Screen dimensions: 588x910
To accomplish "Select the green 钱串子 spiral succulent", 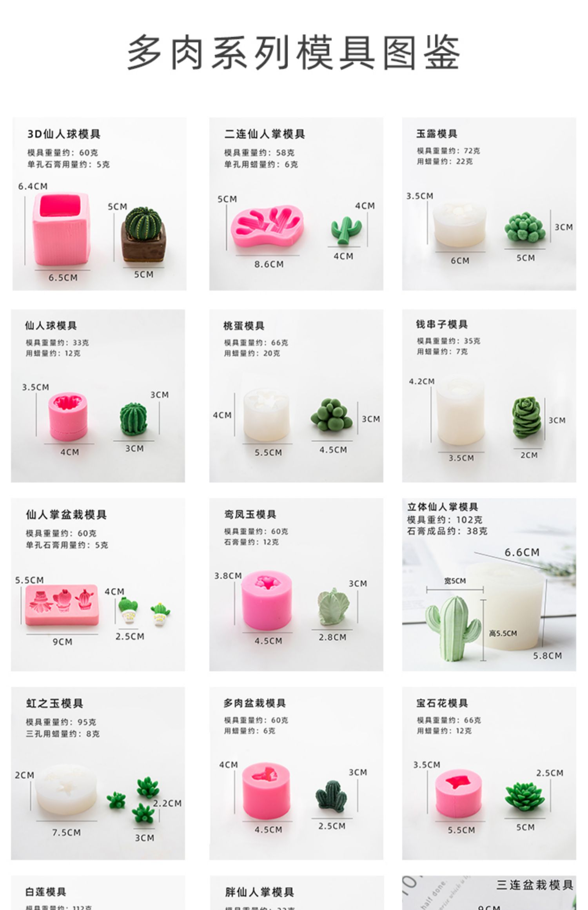I will tap(527, 419).
